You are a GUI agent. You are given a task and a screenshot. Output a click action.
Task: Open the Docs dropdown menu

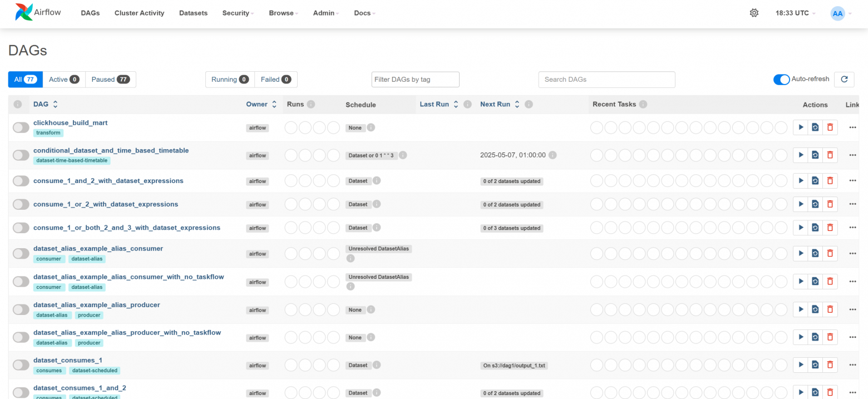point(364,13)
